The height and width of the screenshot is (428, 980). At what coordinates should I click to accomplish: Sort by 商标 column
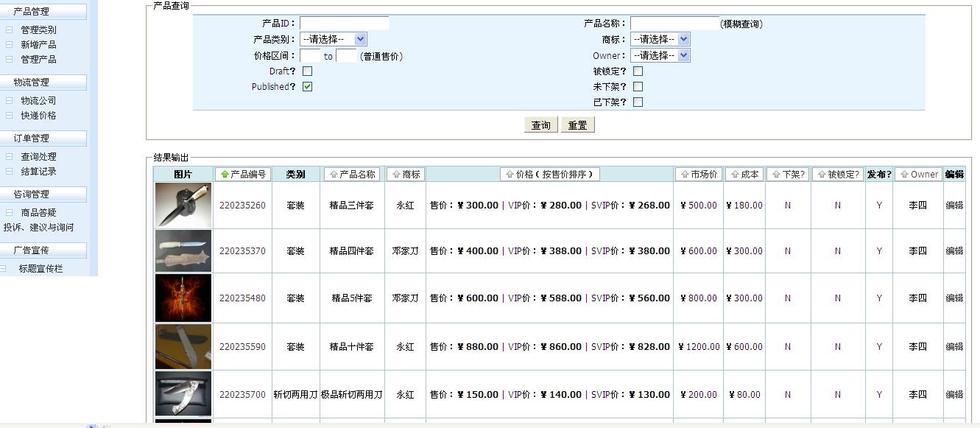coord(406,175)
